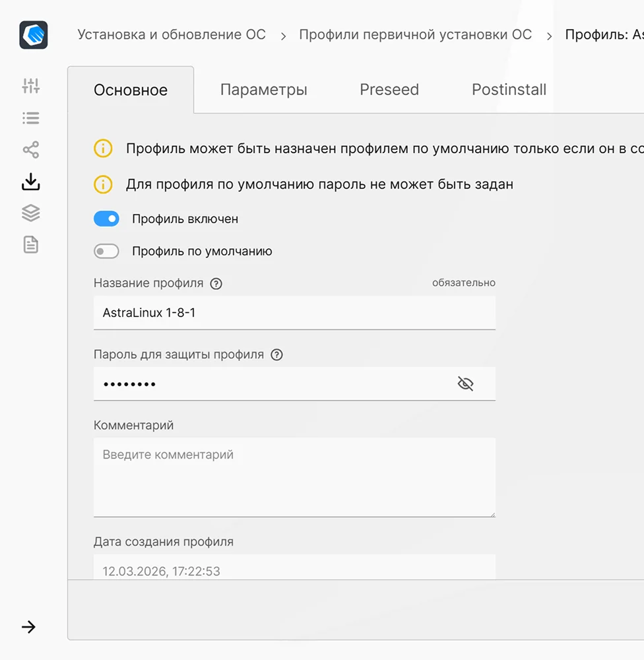The width and height of the screenshot is (644, 660).
Task: Click the Название профиля input field
Action: pyautogui.click(x=295, y=313)
